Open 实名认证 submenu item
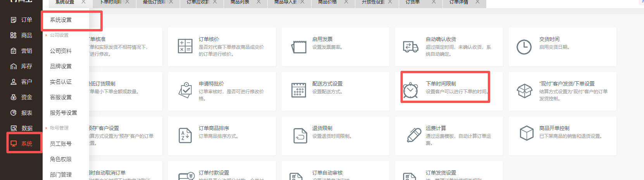The width and height of the screenshot is (644, 180). coord(61,82)
